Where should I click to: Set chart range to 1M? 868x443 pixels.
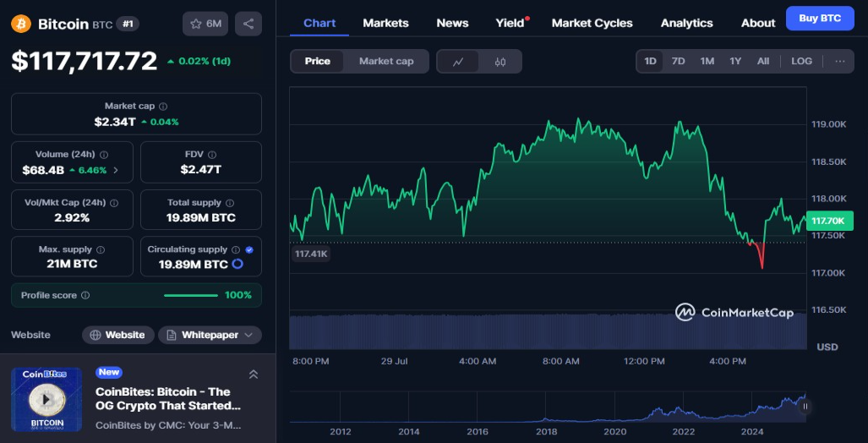(x=707, y=62)
